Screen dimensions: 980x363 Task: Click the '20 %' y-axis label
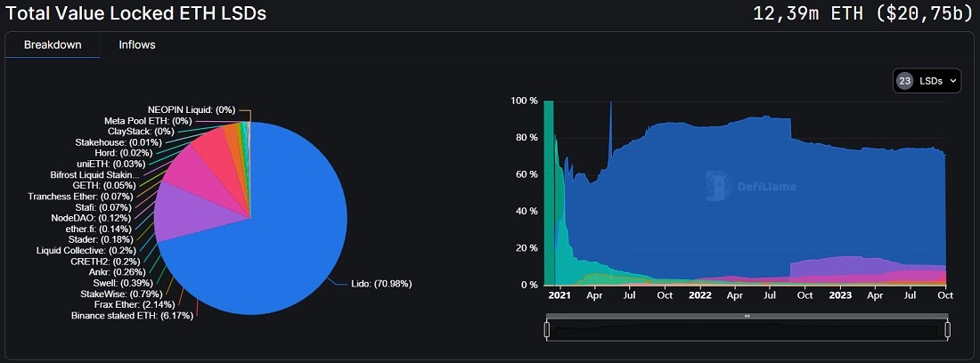527,248
